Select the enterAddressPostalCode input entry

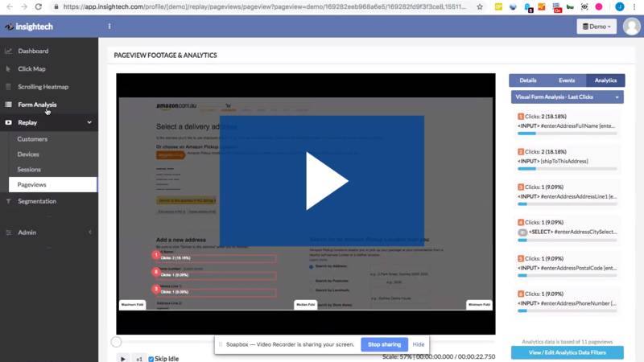(567, 267)
